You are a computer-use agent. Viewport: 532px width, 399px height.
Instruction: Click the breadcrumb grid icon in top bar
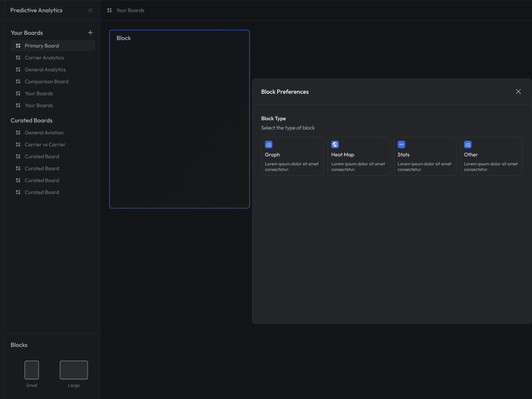109,10
